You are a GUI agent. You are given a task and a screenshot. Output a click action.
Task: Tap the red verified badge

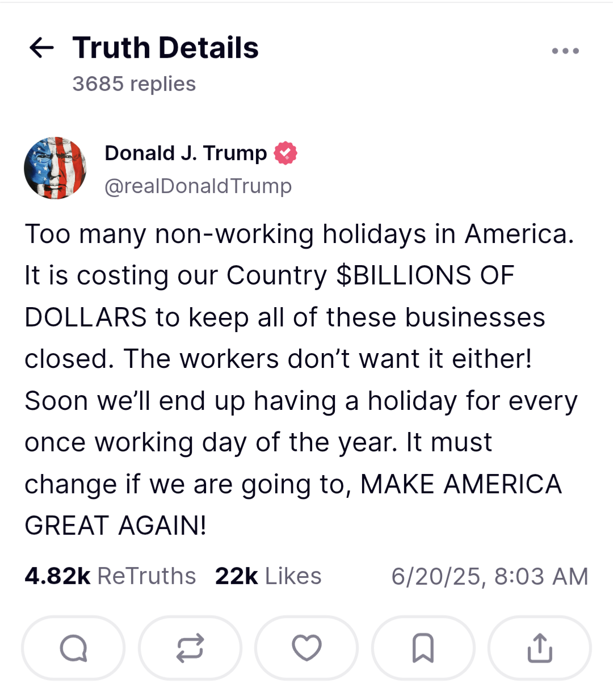[x=285, y=153]
